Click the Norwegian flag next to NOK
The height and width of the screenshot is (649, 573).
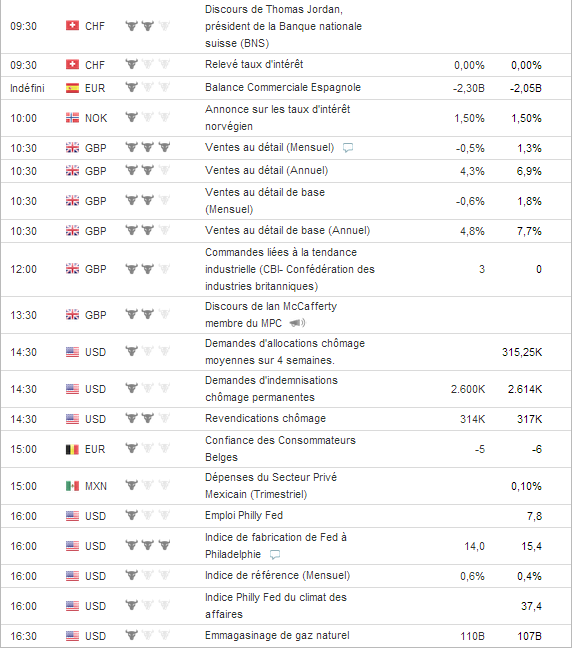coord(72,118)
